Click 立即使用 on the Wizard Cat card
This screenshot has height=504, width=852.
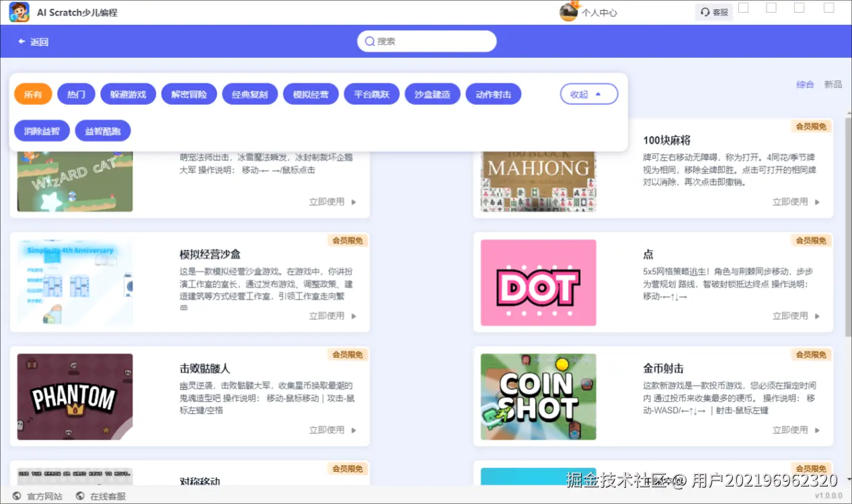coord(333,202)
